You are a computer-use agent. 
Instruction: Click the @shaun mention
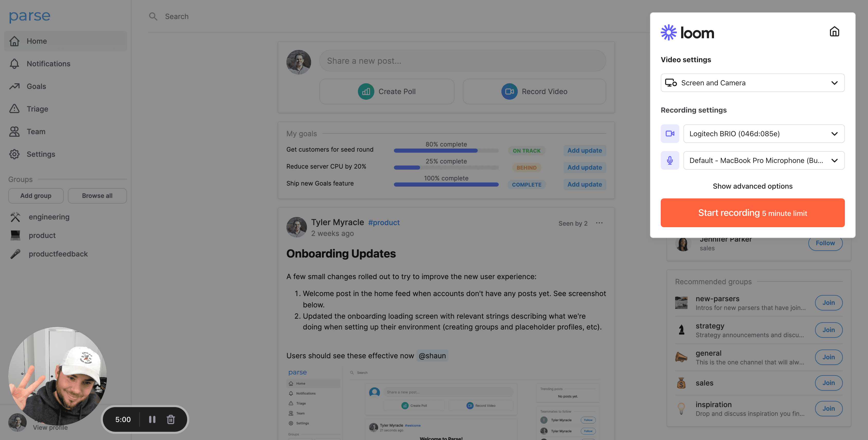pos(432,355)
